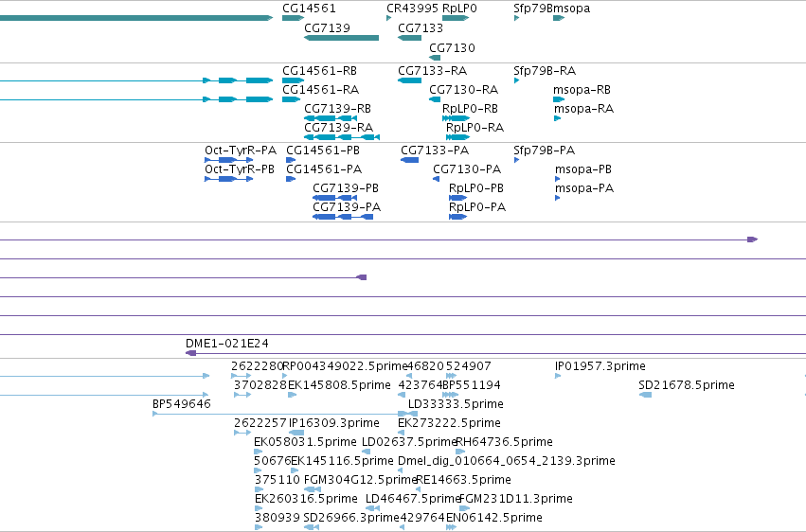
Task: Select the 380939 feature label
Action: click(278, 518)
